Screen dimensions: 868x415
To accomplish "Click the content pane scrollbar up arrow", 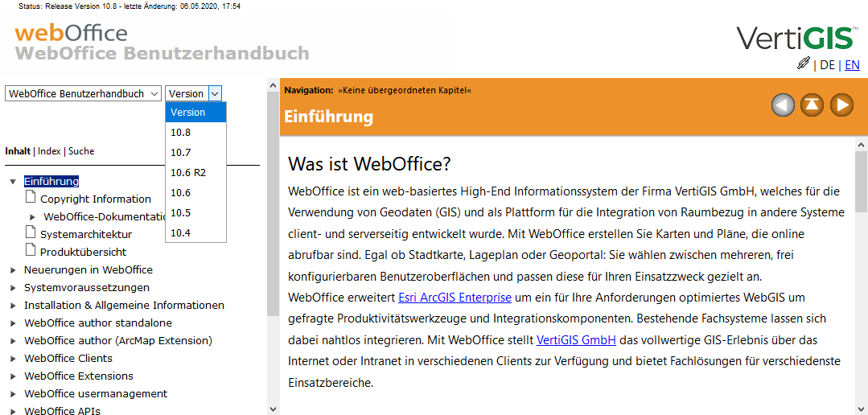I will 862,145.
